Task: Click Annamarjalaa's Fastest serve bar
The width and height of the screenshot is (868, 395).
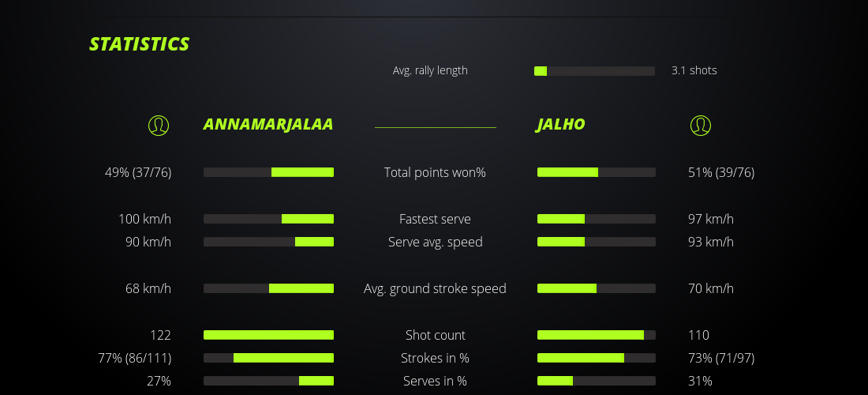Action: pos(268,219)
